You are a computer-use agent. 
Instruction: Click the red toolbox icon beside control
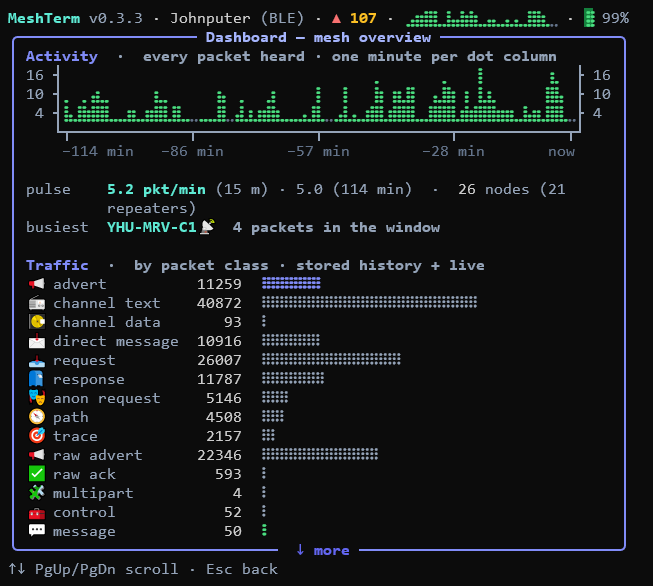coord(37,512)
